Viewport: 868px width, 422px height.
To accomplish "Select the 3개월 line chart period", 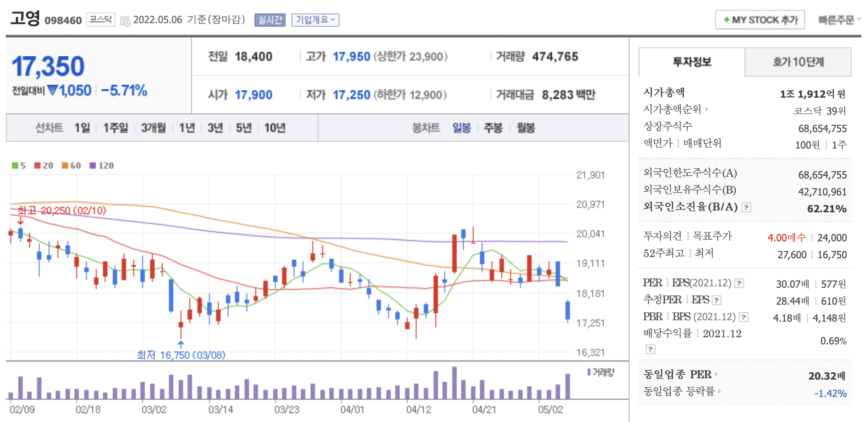I will [x=154, y=128].
